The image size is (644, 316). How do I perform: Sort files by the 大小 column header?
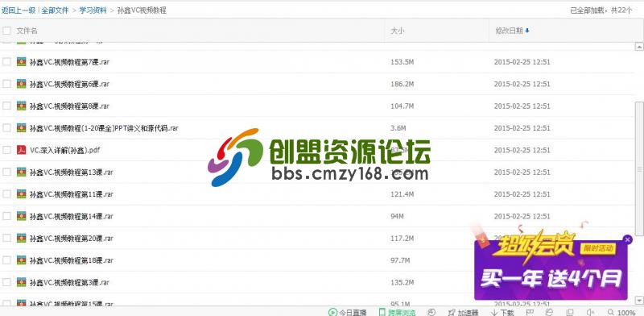397,31
